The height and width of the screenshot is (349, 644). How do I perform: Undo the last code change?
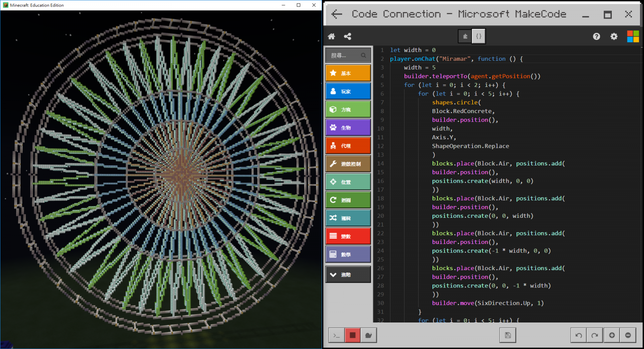(x=578, y=335)
